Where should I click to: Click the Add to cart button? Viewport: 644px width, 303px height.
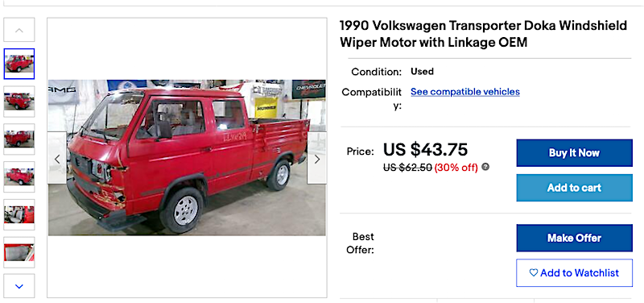click(574, 188)
